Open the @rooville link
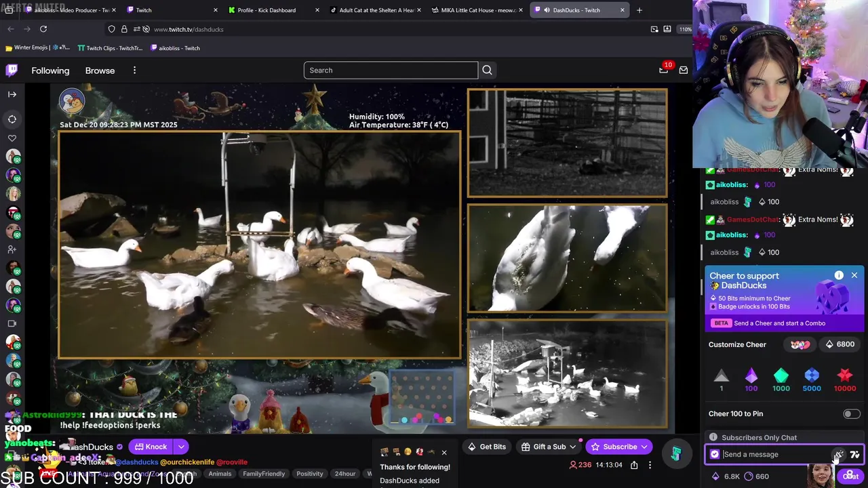Screen dimensions: 868x488 (x=232, y=462)
